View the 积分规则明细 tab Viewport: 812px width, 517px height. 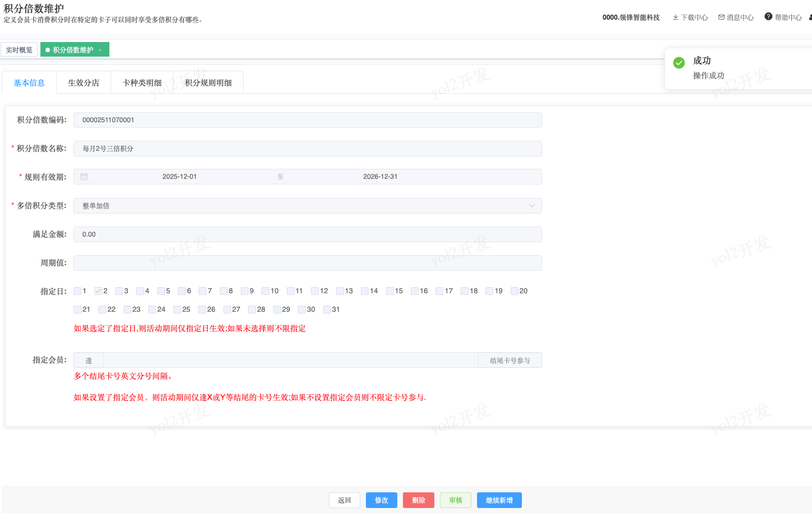point(208,82)
